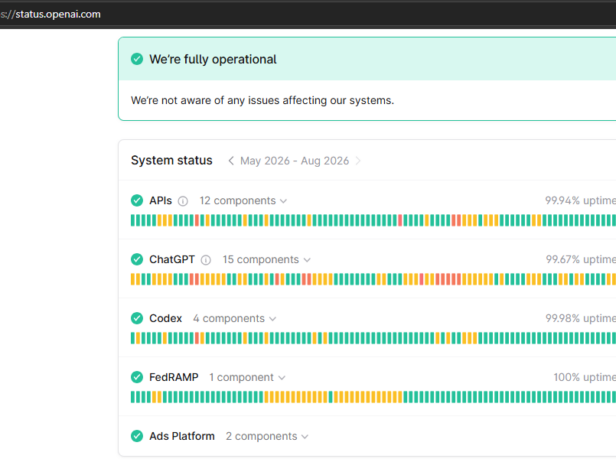Click the green status check next to APIs

coord(137,200)
